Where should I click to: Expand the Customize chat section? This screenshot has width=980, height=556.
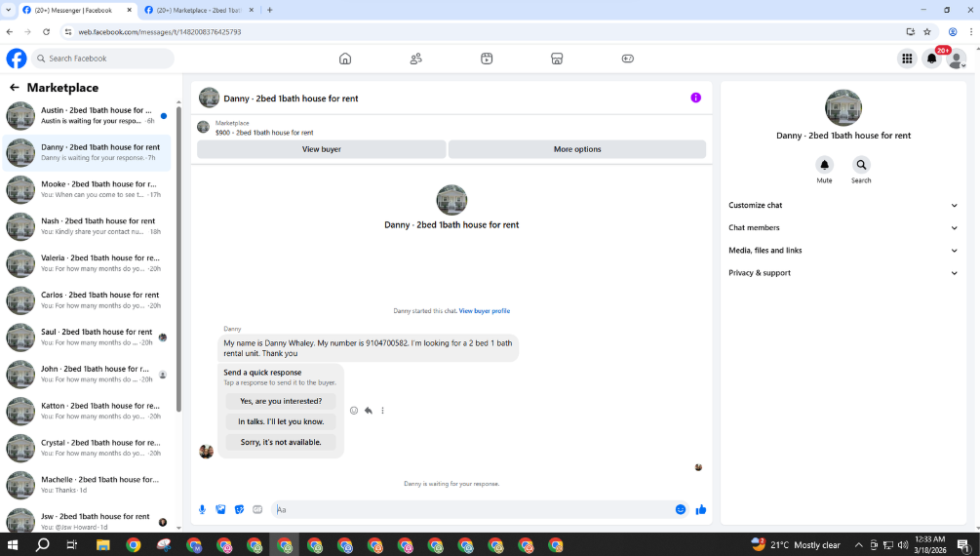tap(843, 205)
